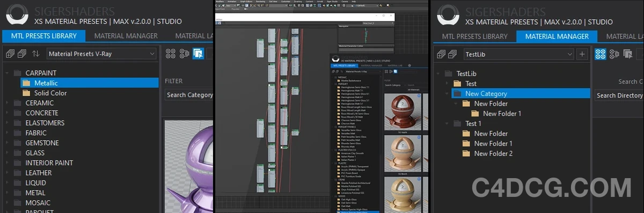644x213 pixels.
Task: Expand CERAMIC category arrow
Action: coord(7,103)
